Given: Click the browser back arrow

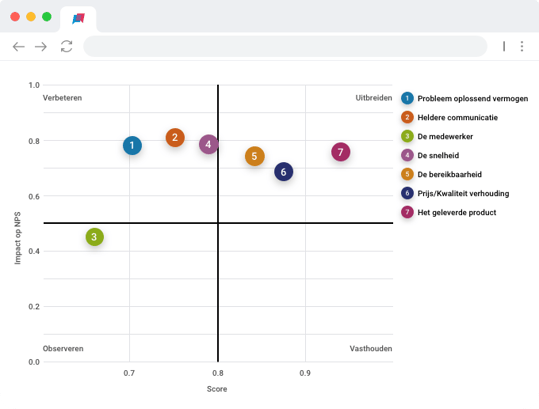Looking at the screenshot, I should 19,46.
